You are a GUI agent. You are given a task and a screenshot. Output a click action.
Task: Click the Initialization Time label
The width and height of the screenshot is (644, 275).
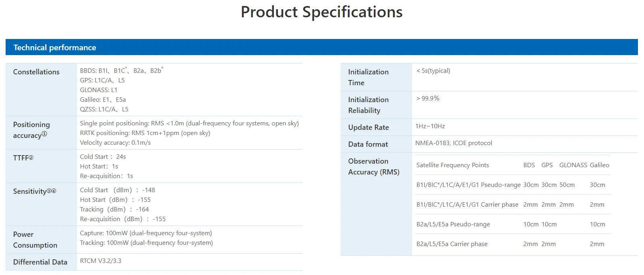[x=368, y=77]
